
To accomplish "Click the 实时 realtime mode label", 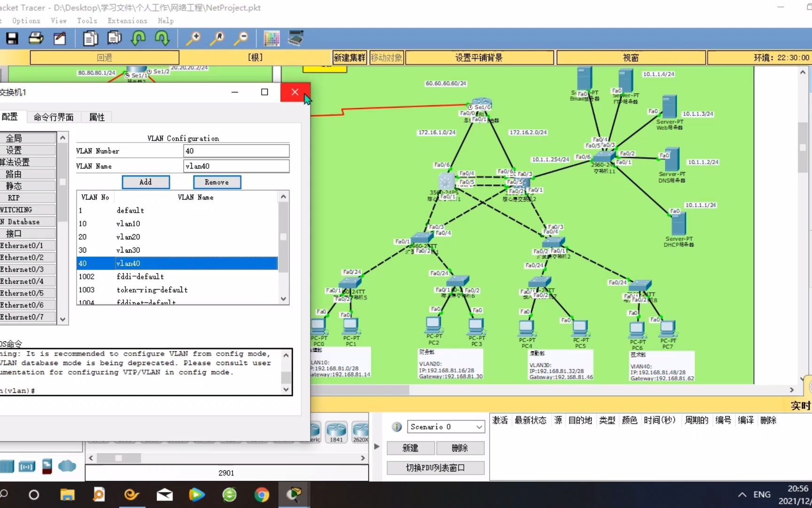I will click(800, 405).
